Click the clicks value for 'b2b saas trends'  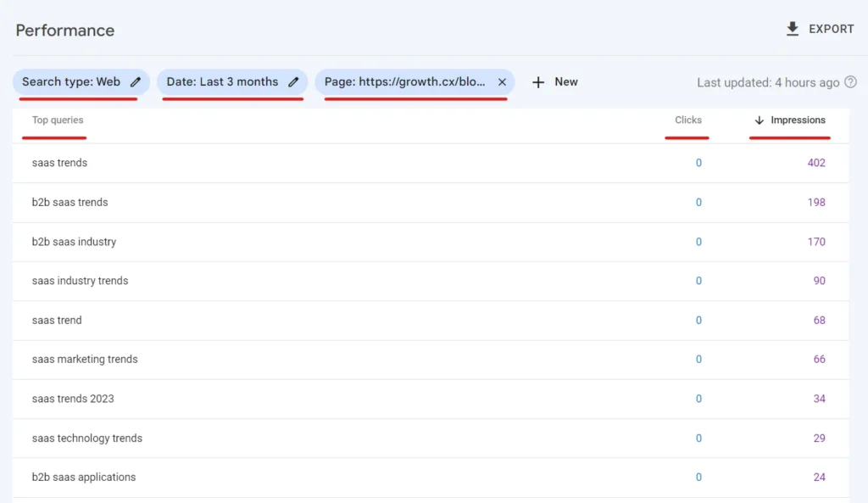tap(698, 202)
